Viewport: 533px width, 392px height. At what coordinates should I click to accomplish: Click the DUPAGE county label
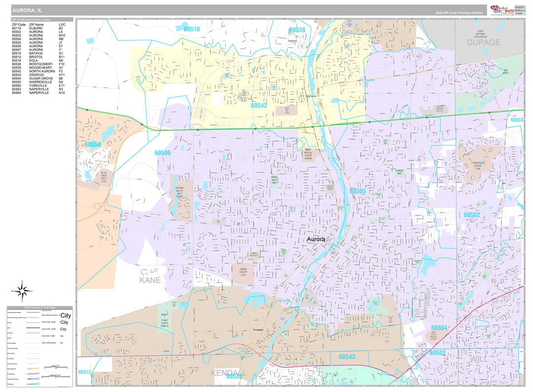tap(484, 42)
